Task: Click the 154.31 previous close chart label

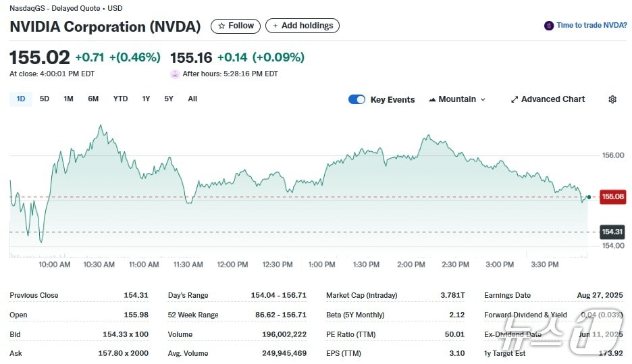Action: (612, 232)
